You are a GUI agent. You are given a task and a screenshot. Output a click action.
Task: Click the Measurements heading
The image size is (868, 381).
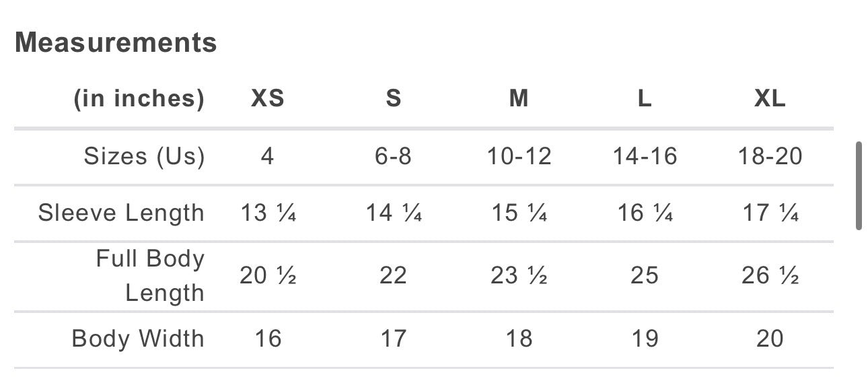pos(116,43)
